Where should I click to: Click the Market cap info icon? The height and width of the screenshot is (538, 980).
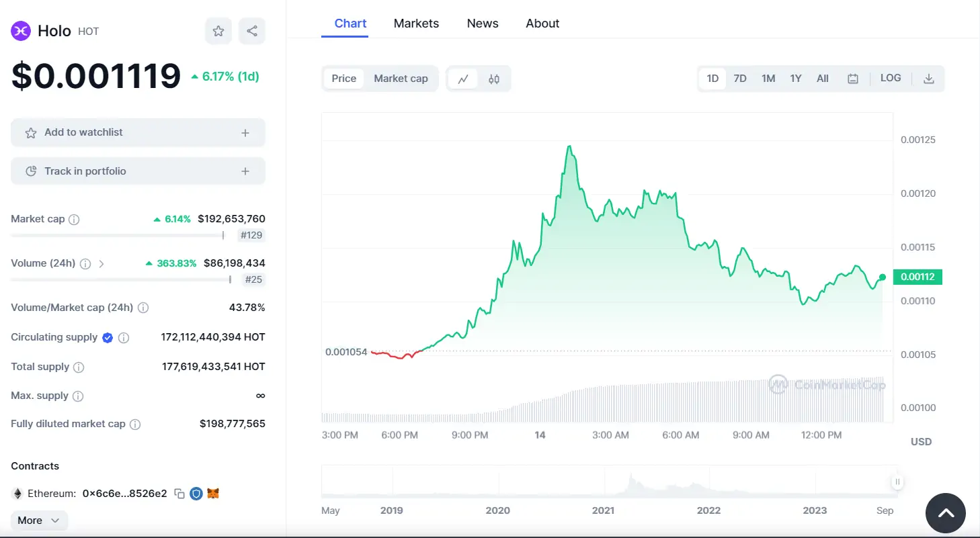click(75, 219)
